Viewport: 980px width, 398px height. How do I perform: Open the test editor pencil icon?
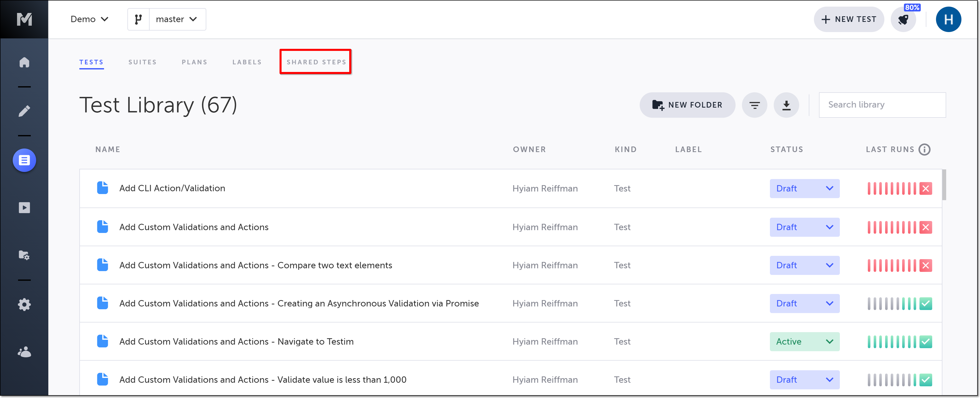pyautogui.click(x=24, y=111)
